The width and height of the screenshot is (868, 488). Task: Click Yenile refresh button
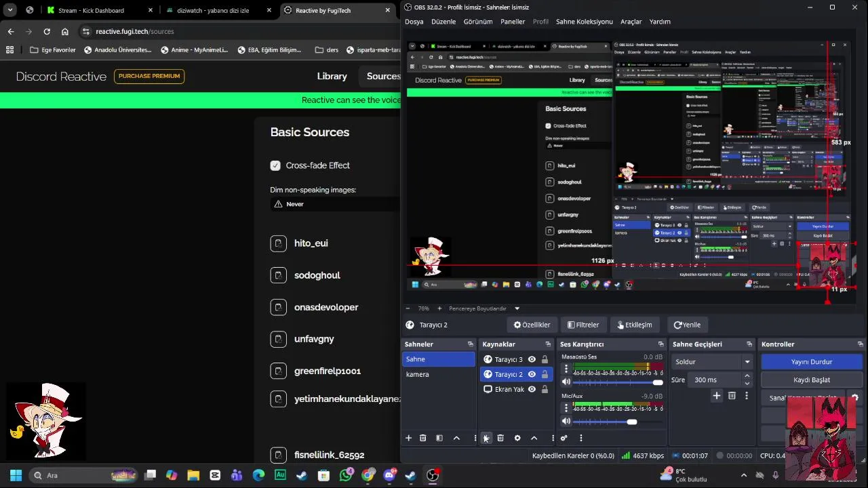(x=687, y=325)
